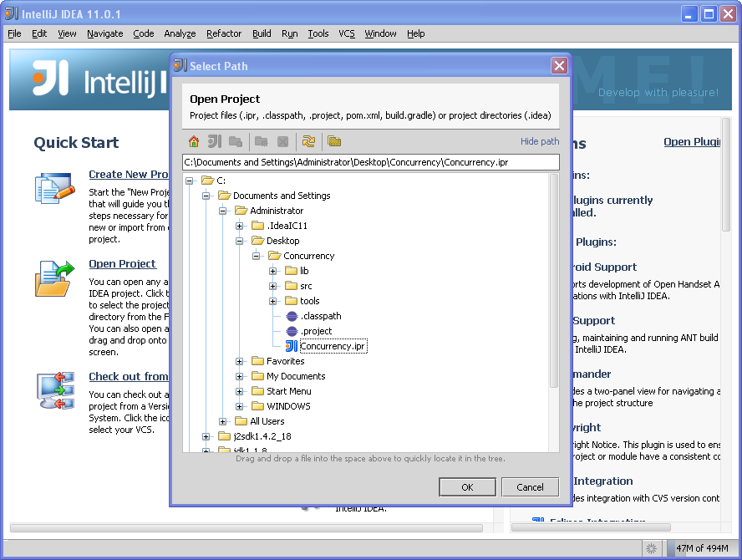
Task: Collapse the Concurrency folder node
Action: tap(256, 256)
